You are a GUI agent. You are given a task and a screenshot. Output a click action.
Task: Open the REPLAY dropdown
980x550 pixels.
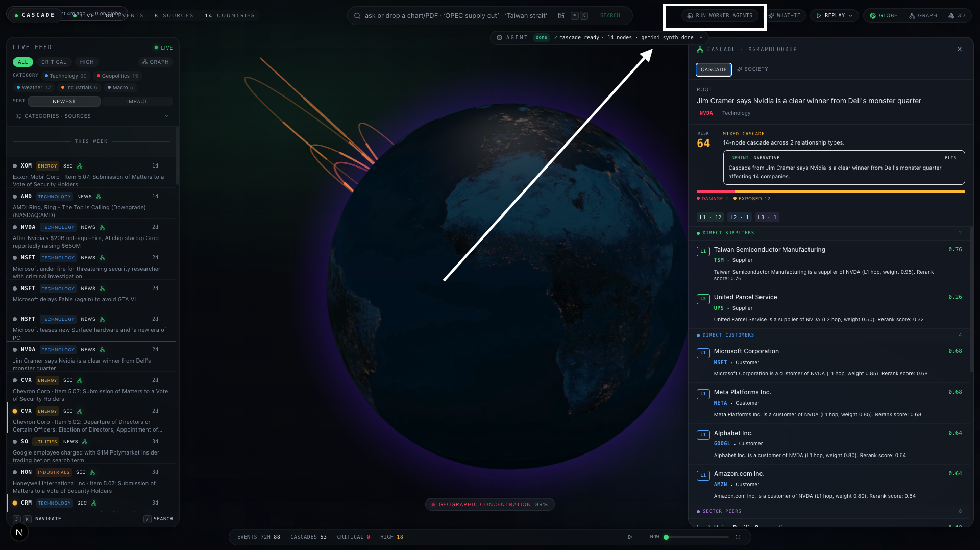(835, 16)
